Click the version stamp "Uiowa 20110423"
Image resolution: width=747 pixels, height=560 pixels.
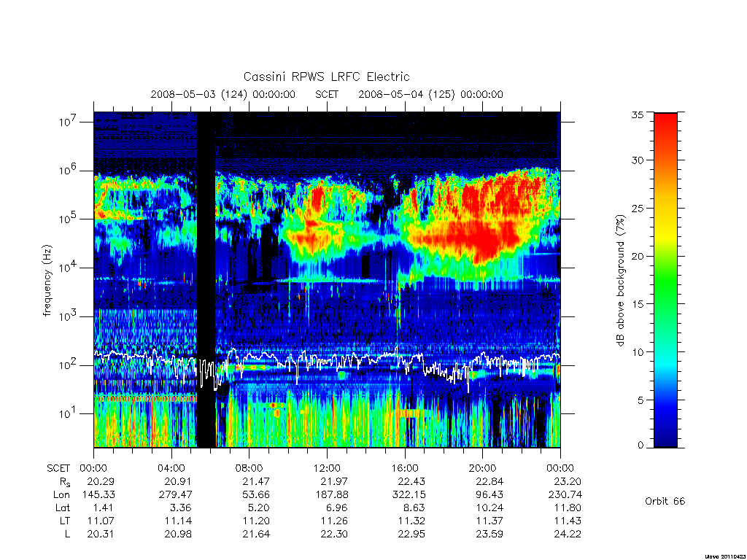[x=725, y=556]
